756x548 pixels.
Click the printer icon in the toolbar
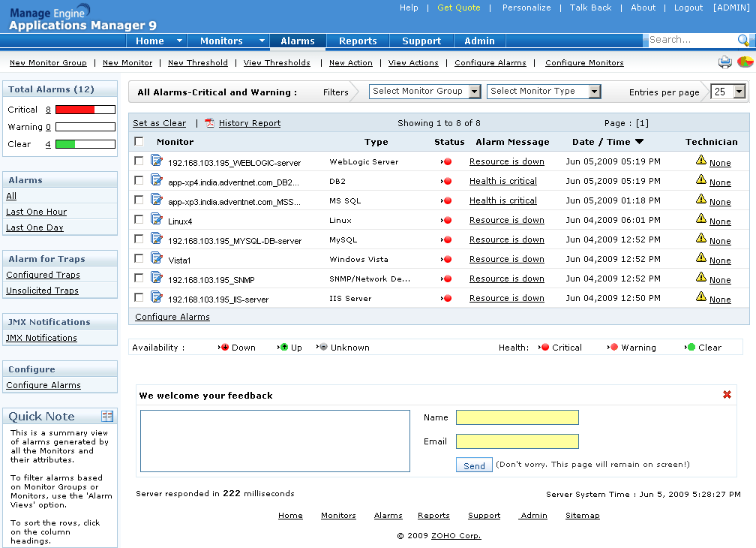pyautogui.click(x=724, y=62)
